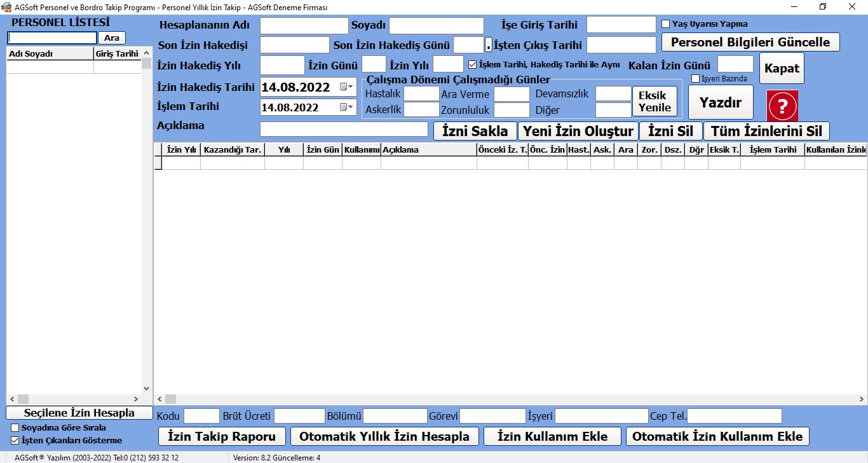Click Seçilene İzin Hesapla button
Screen dimensions: 868x463
tap(79, 413)
